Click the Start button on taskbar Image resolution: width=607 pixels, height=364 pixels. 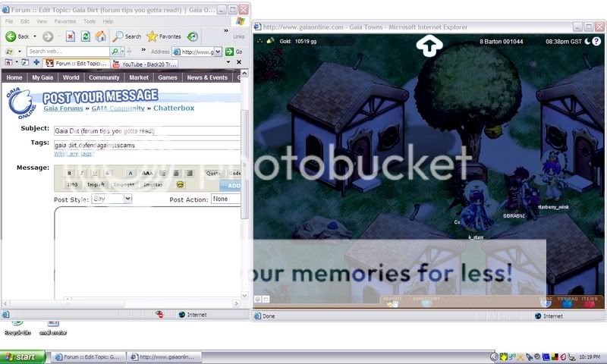[x=23, y=356]
